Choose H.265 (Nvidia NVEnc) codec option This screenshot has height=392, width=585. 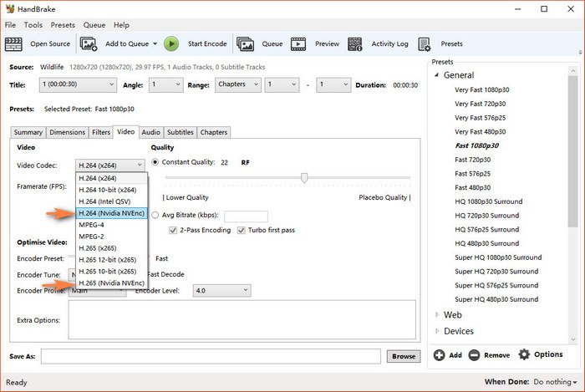tap(111, 283)
